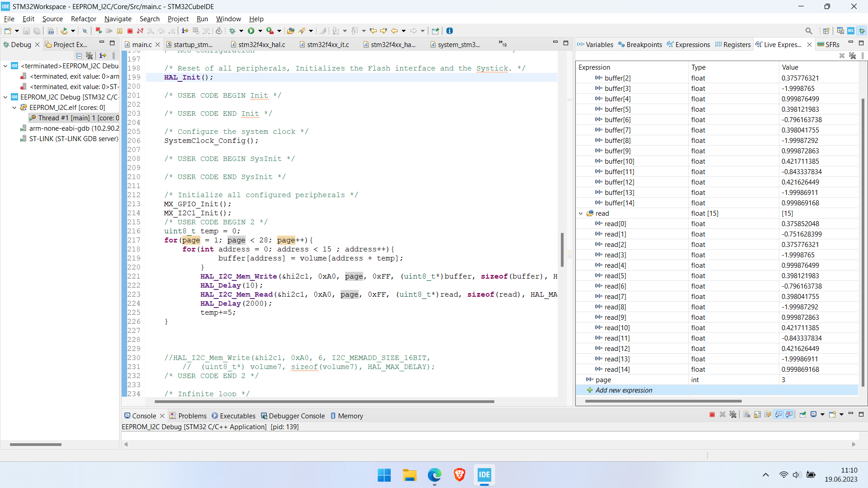Select the ST-LINK GDB server entry
This screenshot has width=868, height=488.
pyautogui.click(x=69, y=139)
